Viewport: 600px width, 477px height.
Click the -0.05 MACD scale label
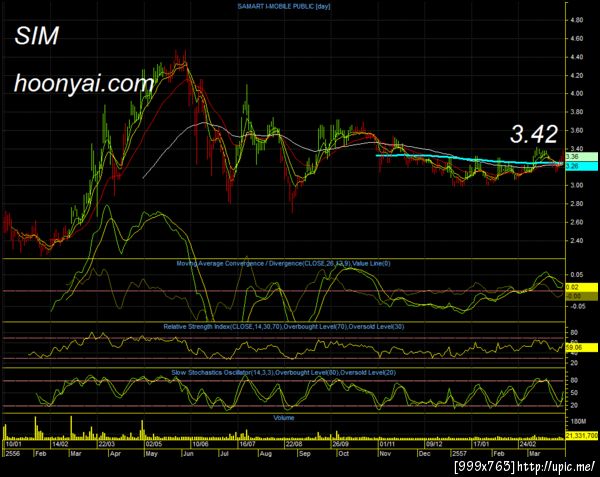coord(577,306)
